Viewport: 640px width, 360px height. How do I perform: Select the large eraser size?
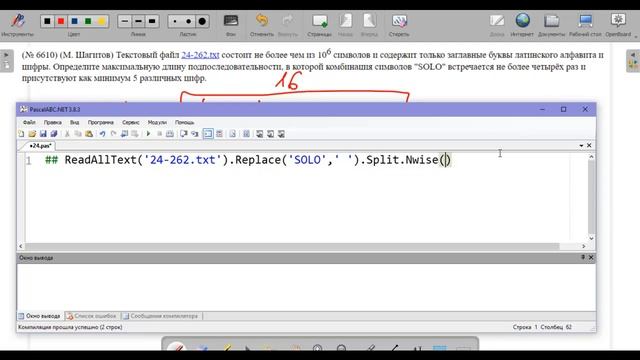[x=202, y=21]
